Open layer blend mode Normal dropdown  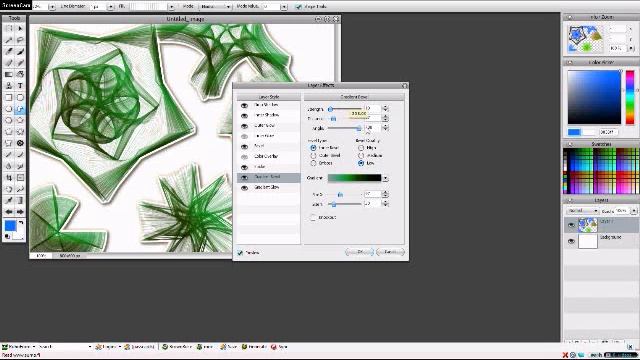point(582,211)
